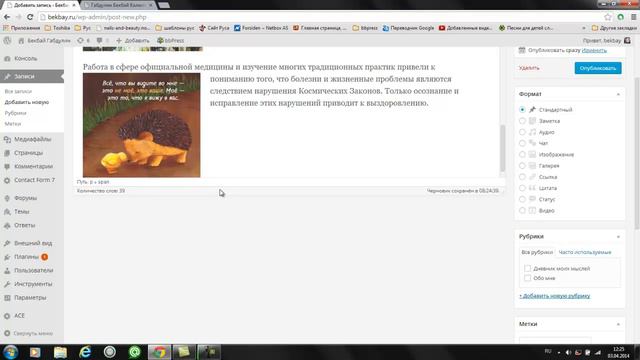
Task: Select Заметка post format
Action: 522,121
